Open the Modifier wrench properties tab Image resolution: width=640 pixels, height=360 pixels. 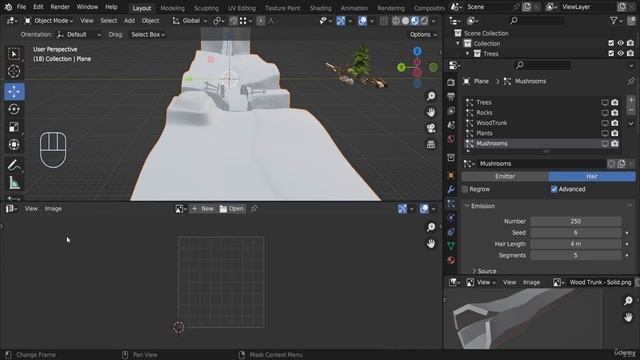click(451, 189)
